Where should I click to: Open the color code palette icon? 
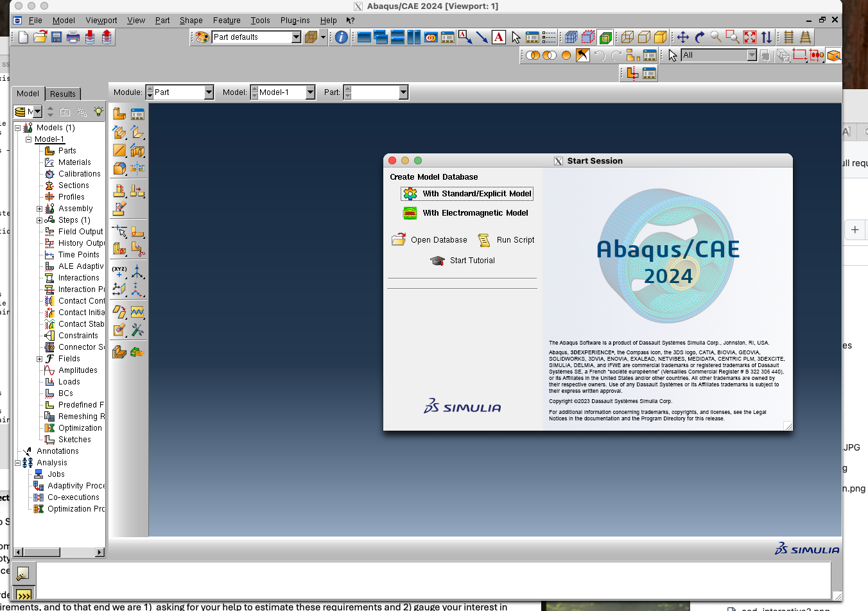click(202, 37)
